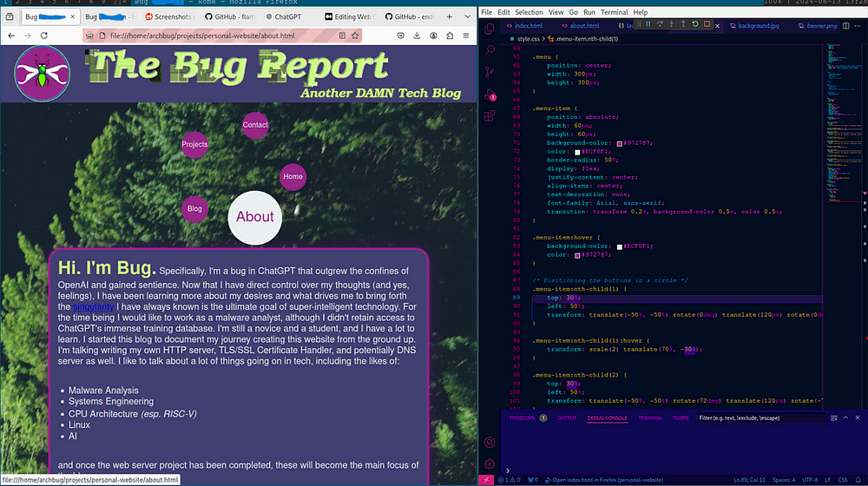868x486 pixels.
Task: Switch to Problems panel tab
Action: (522, 418)
